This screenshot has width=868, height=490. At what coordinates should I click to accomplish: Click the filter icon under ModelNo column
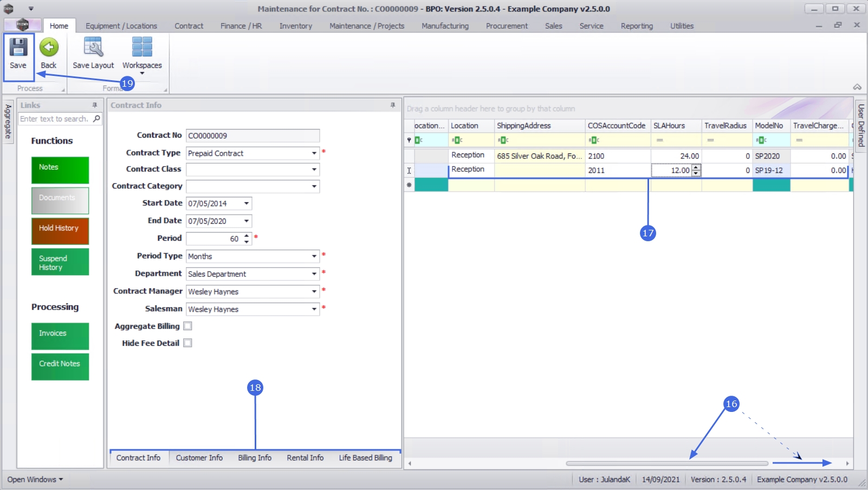click(761, 140)
